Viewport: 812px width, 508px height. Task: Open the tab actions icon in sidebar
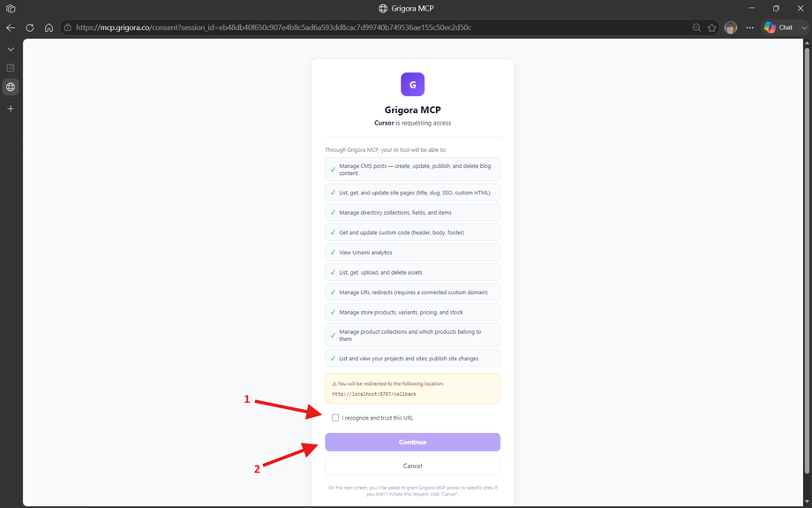(11, 67)
